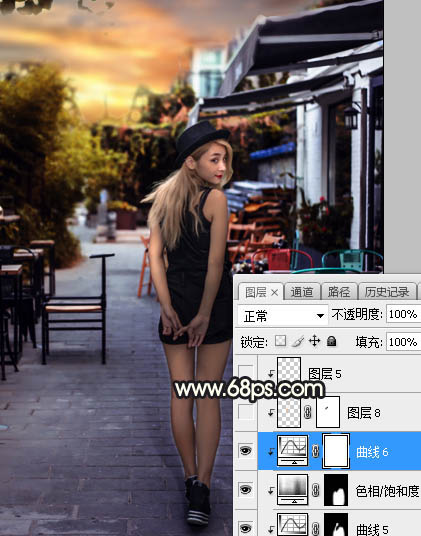
Task: Close the 图层 panel tab
Action: (275, 293)
